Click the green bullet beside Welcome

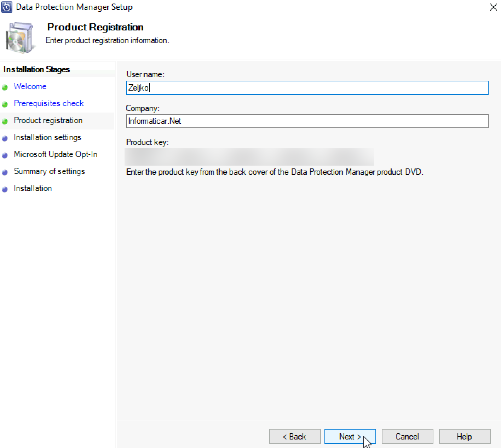coord(5,87)
